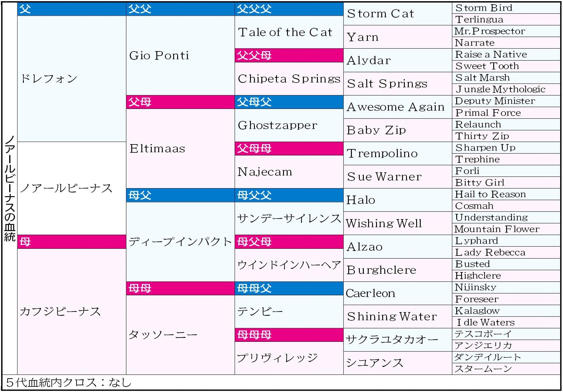Select the Awesome Again entry
The width and height of the screenshot is (563, 392).
[395, 107]
